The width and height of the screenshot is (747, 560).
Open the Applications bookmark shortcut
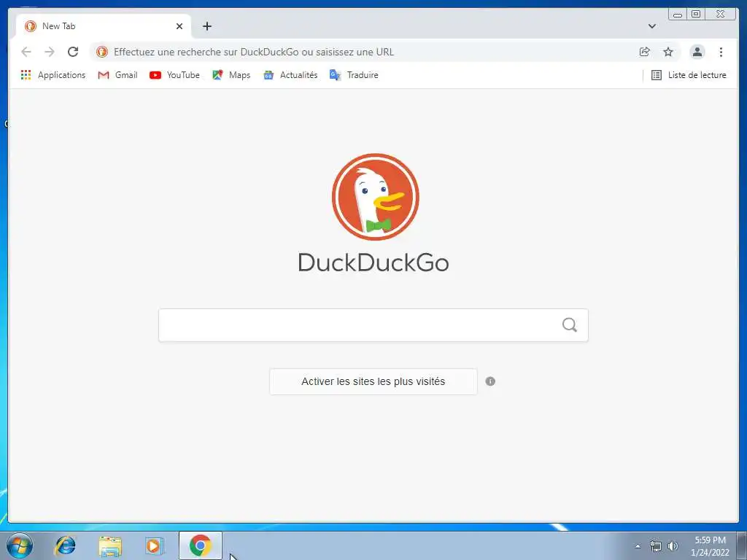pyautogui.click(x=53, y=75)
